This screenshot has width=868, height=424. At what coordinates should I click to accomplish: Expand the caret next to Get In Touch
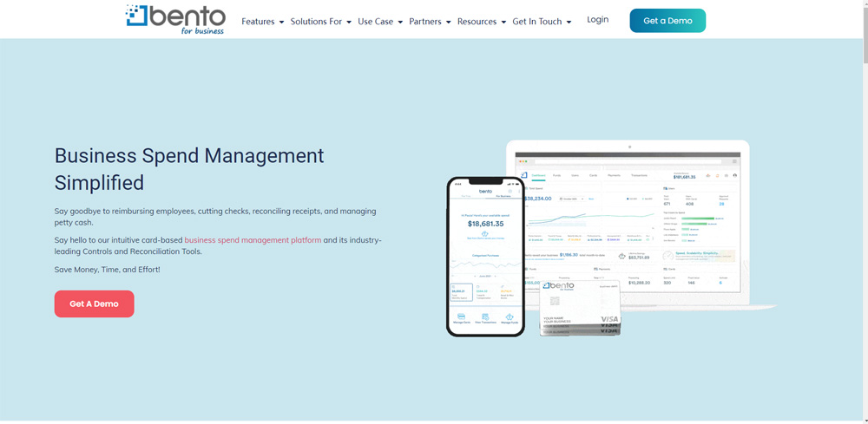[569, 23]
